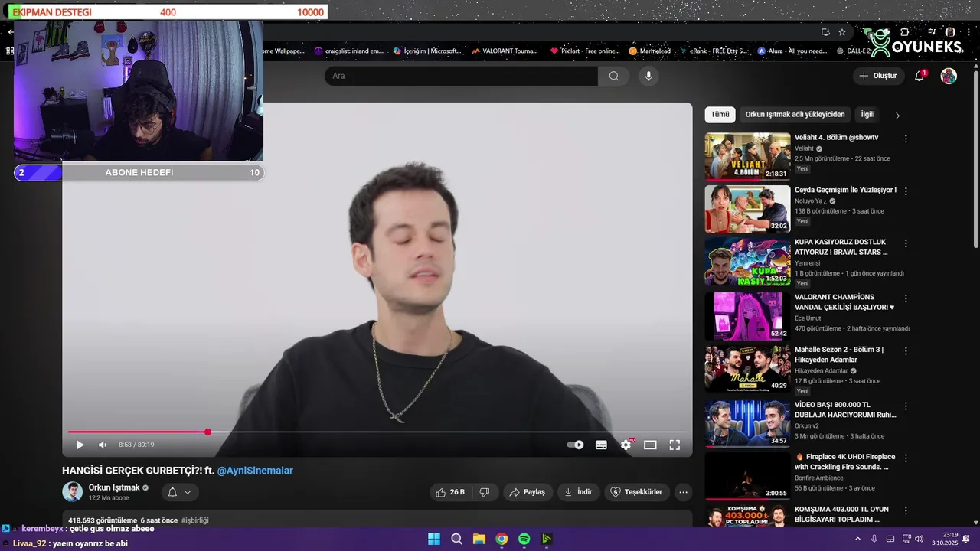Turn on subtitles with the captions icon
Image resolution: width=980 pixels, height=551 pixels.
pos(601,445)
